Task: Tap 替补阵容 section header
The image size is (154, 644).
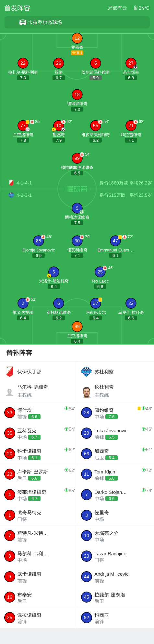Action: pyautogui.click(x=19, y=353)
